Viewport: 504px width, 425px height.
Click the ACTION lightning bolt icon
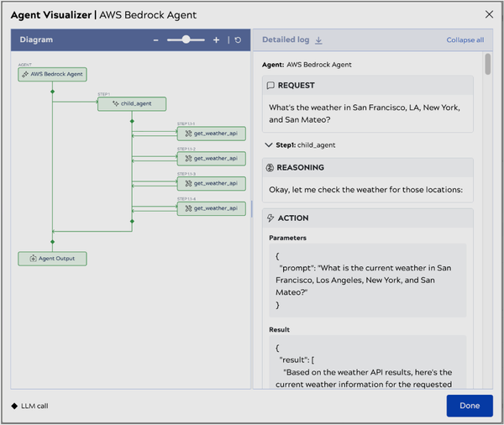pos(270,218)
